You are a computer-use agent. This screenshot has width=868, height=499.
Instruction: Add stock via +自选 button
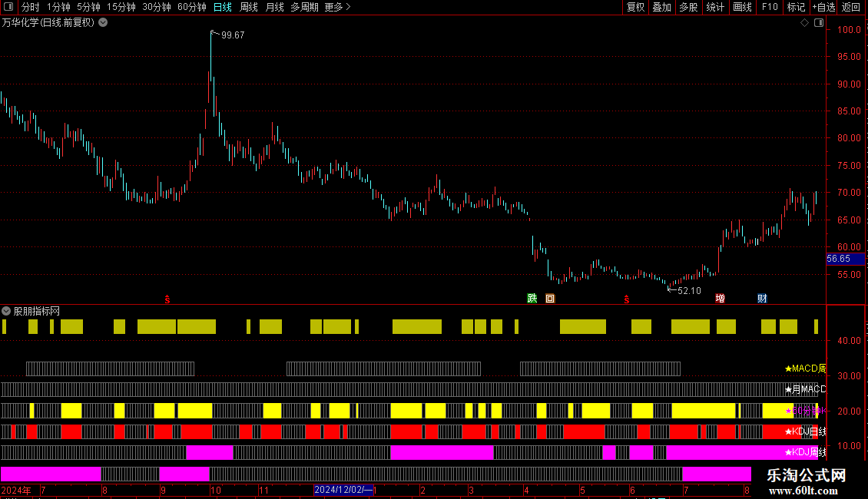click(x=823, y=7)
